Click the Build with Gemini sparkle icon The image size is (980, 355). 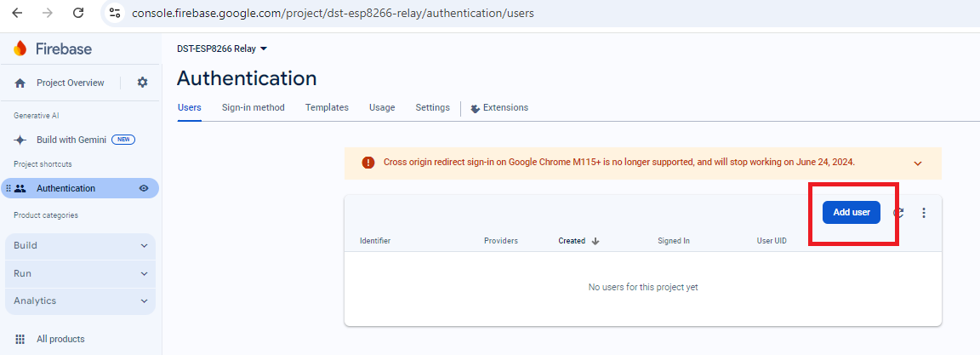[20, 140]
